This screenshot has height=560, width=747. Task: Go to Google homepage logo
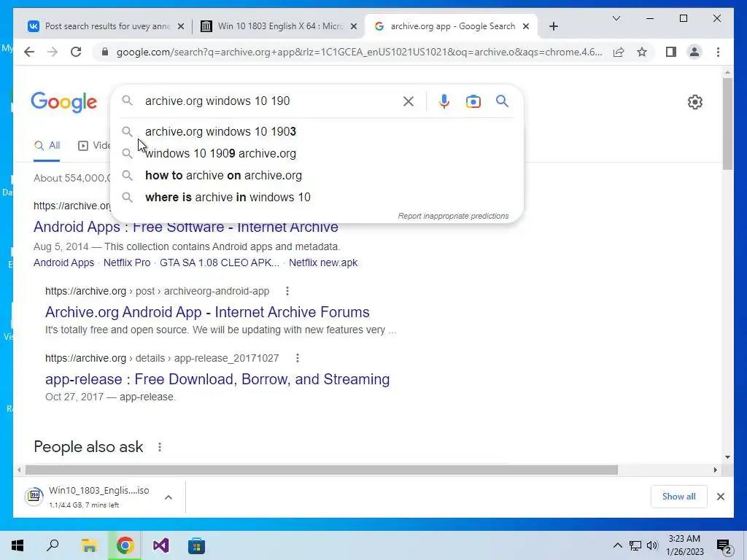pyautogui.click(x=64, y=102)
